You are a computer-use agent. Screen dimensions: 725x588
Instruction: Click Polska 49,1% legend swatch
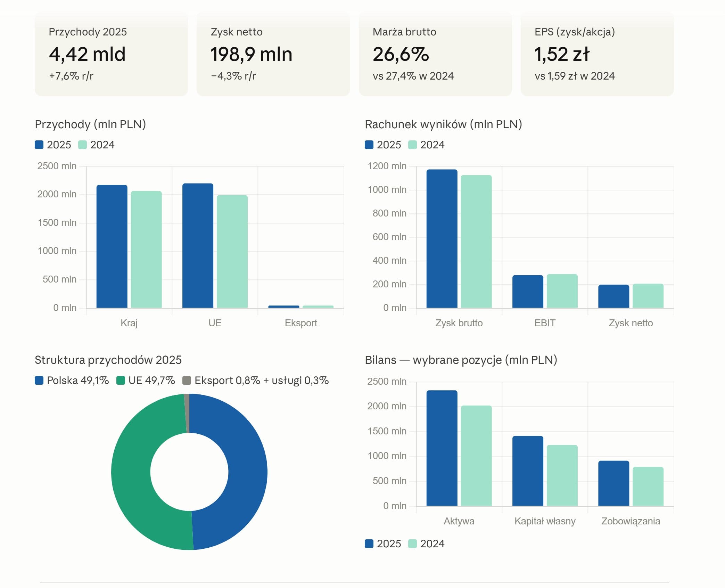tap(39, 380)
